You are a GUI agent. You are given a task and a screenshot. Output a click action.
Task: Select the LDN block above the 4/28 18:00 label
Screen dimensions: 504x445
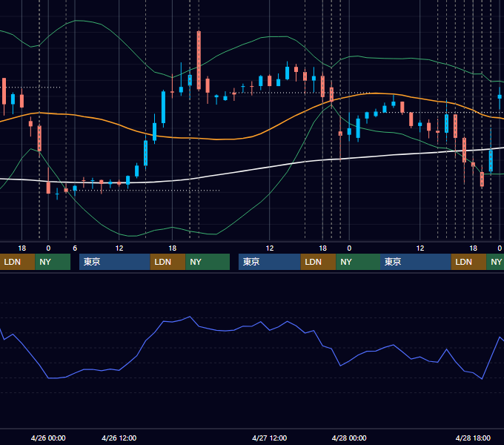[x=468, y=262]
